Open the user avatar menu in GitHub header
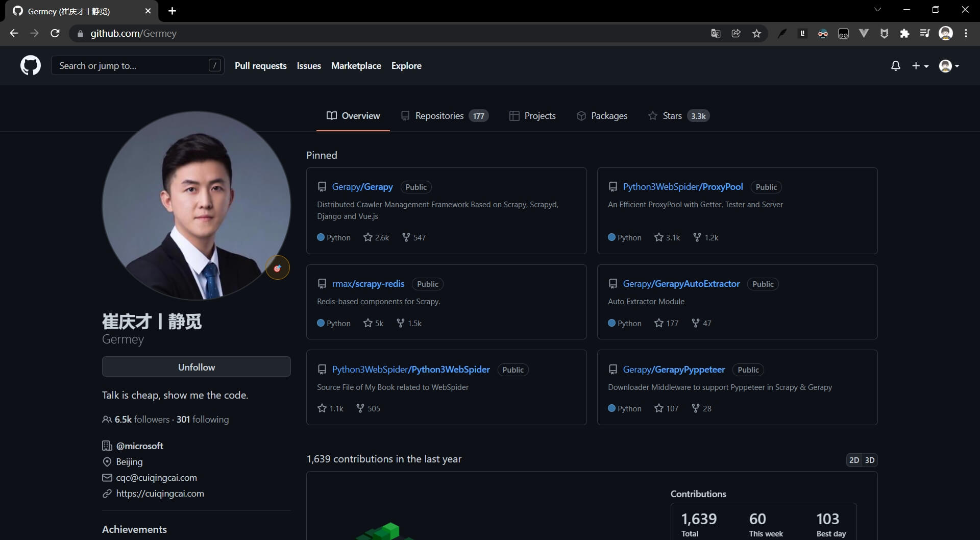Screen dimensions: 980x540 (x=949, y=66)
